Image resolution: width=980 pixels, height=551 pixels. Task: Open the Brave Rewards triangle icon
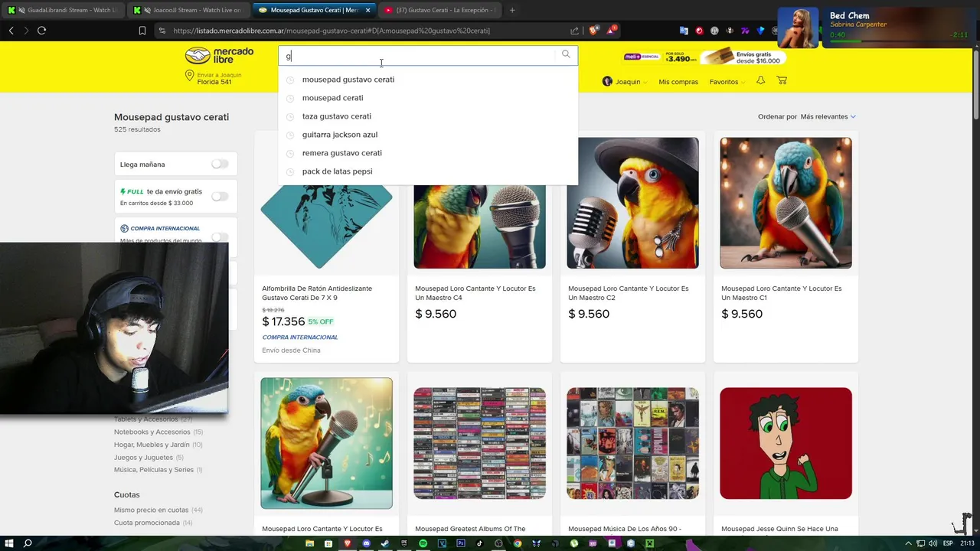point(611,31)
